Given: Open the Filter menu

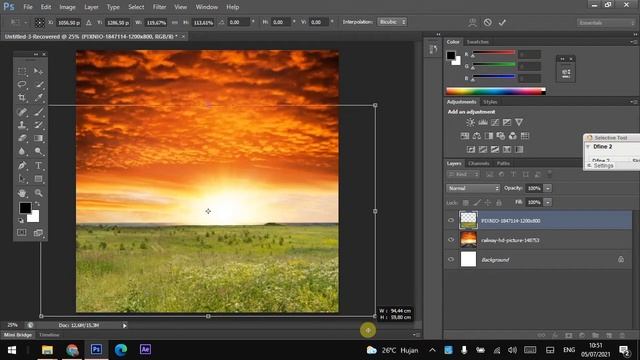Looking at the screenshot, I should point(159,7).
